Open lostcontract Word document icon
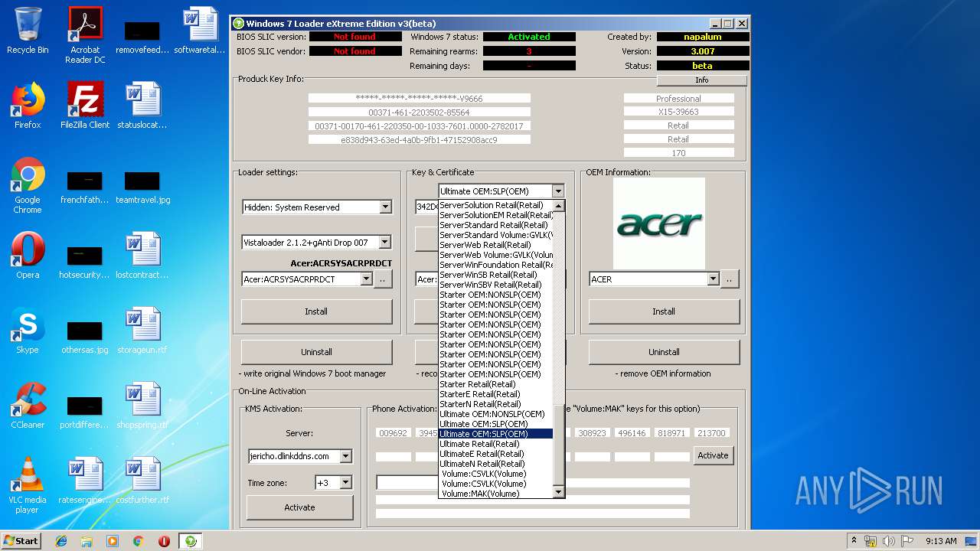 [142, 256]
